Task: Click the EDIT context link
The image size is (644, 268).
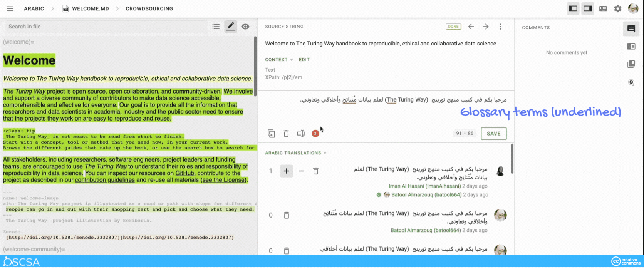Action: (x=304, y=60)
